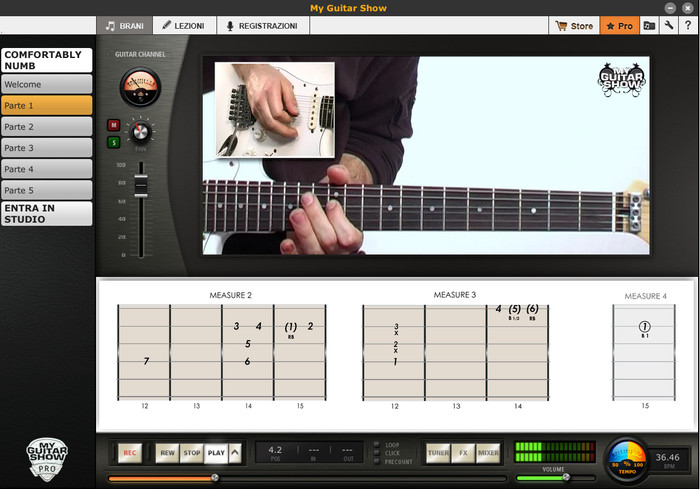Click the guitar channel VU meter
Image resolution: width=700 pixels, height=489 pixels.
click(x=140, y=87)
